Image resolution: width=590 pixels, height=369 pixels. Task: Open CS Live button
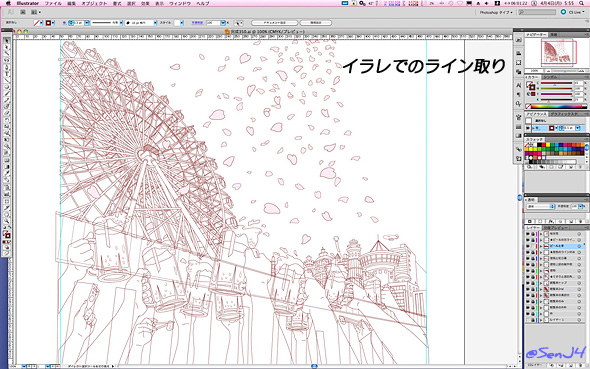pyautogui.click(x=573, y=12)
